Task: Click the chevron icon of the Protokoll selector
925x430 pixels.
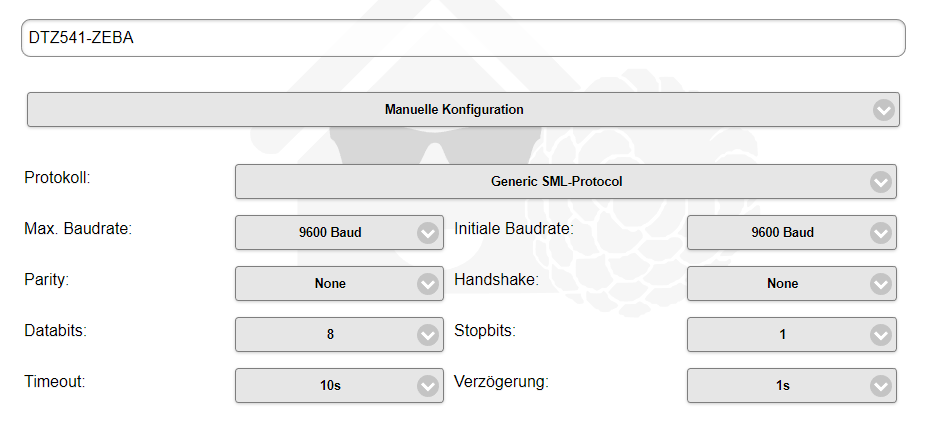Action: (880, 182)
